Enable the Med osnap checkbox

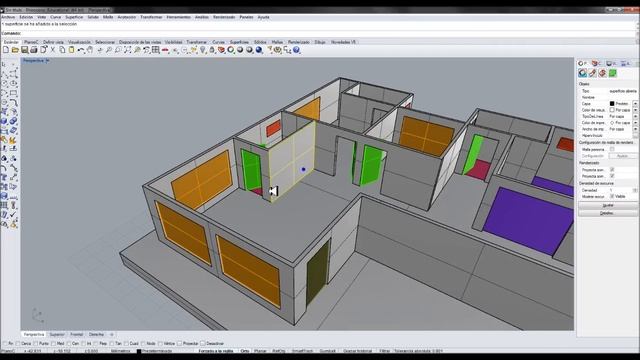pos(53,344)
